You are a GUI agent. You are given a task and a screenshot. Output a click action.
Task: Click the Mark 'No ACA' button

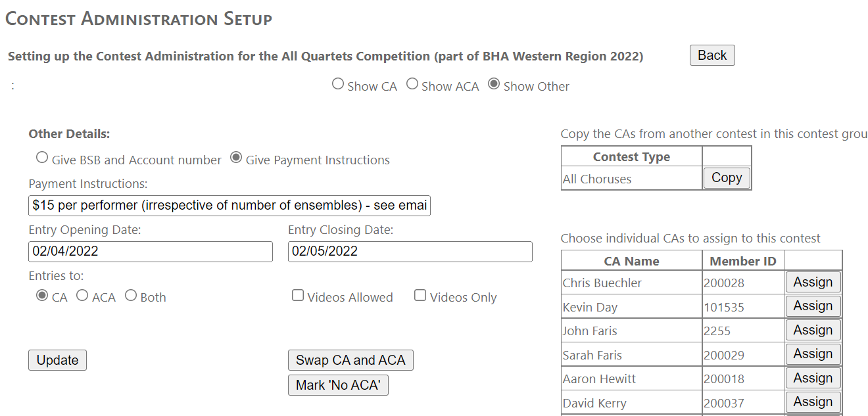(338, 385)
